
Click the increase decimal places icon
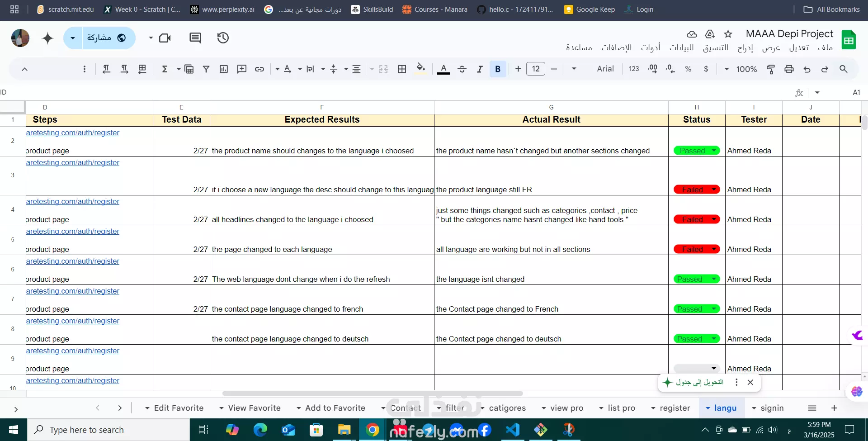tap(652, 69)
